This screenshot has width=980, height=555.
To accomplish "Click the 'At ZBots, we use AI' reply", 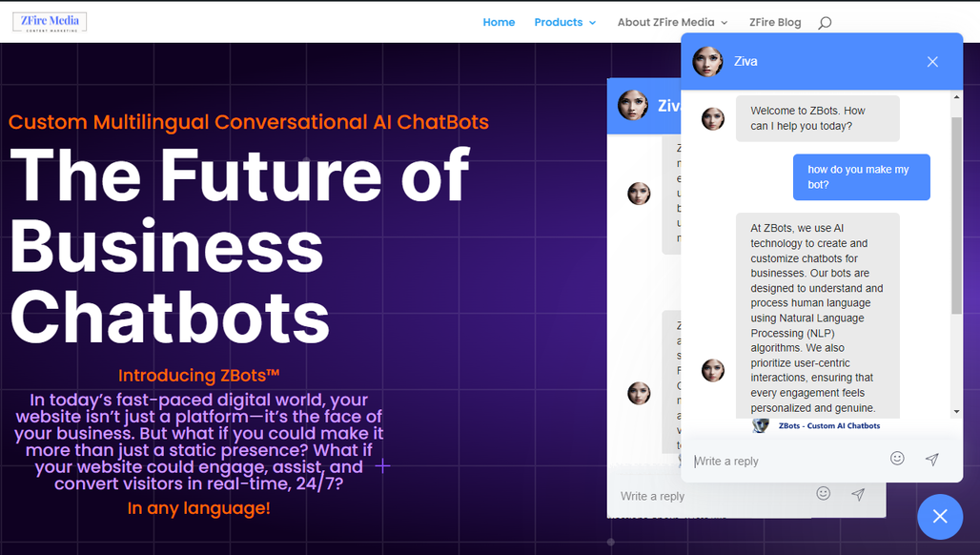I will tap(818, 316).
